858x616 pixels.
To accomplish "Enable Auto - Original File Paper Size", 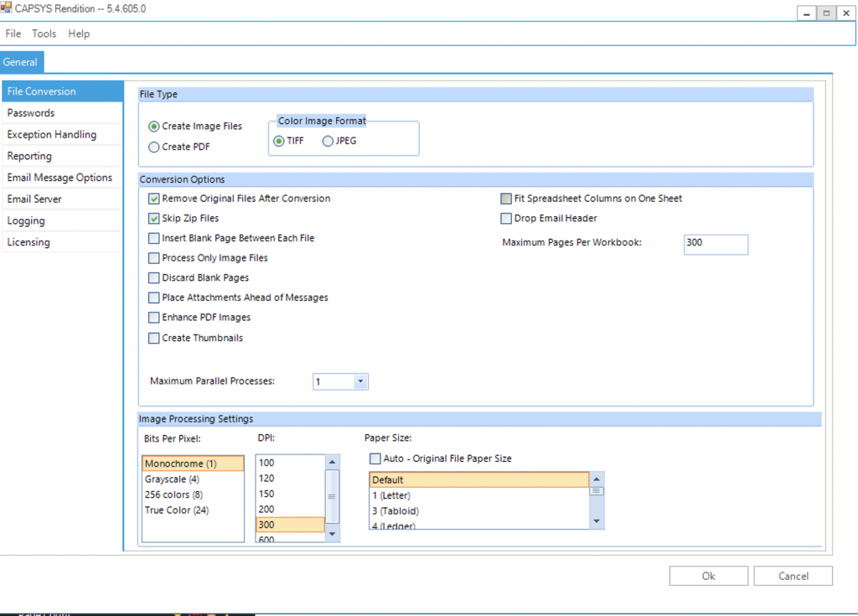I will click(375, 458).
